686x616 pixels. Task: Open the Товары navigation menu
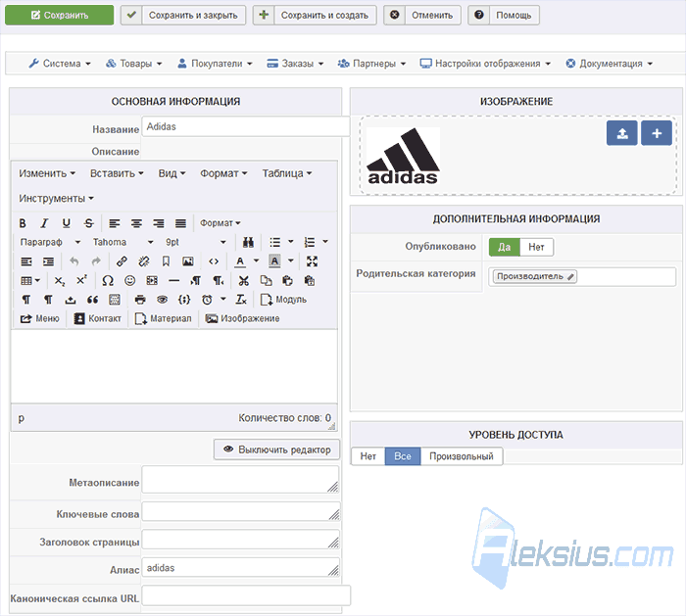134,64
